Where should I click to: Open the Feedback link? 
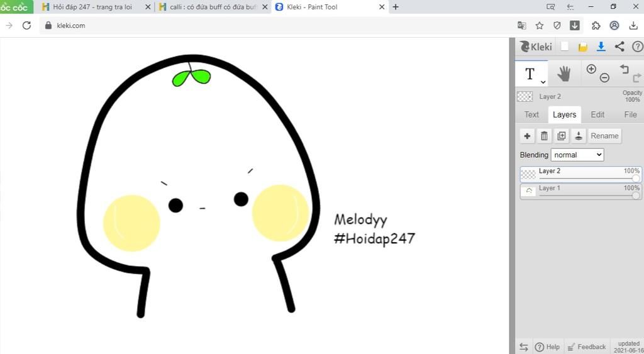click(587, 347)
